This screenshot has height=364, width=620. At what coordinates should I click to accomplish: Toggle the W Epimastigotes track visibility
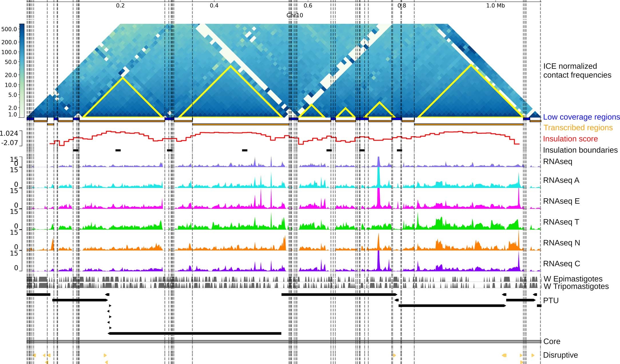pyautogui.click(x=573, y=279)
